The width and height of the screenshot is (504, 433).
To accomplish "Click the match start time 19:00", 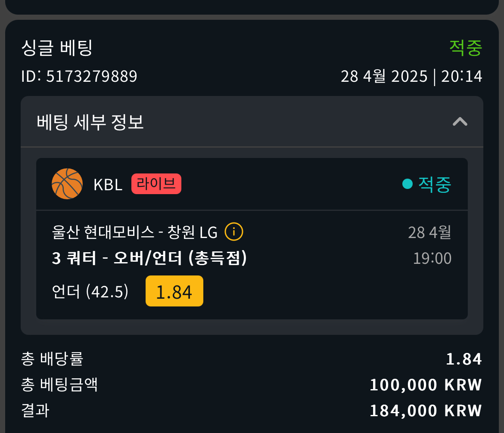I will point(432,258).
